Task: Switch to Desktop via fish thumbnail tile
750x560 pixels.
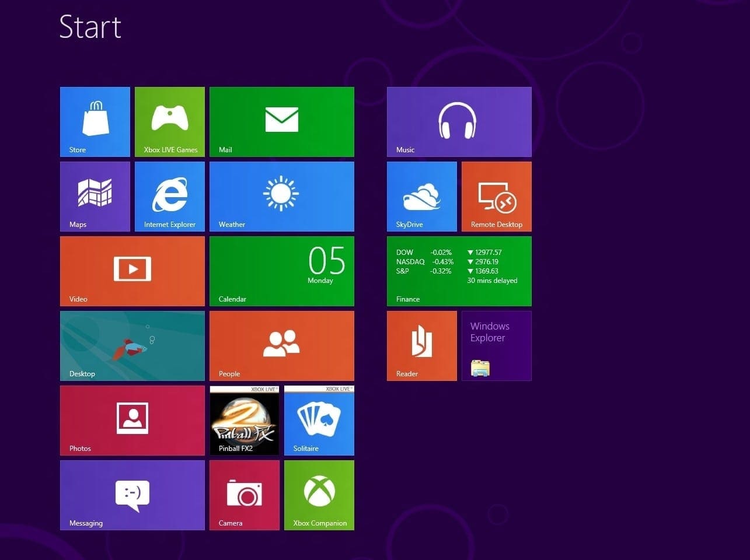Action: point(132,345)
